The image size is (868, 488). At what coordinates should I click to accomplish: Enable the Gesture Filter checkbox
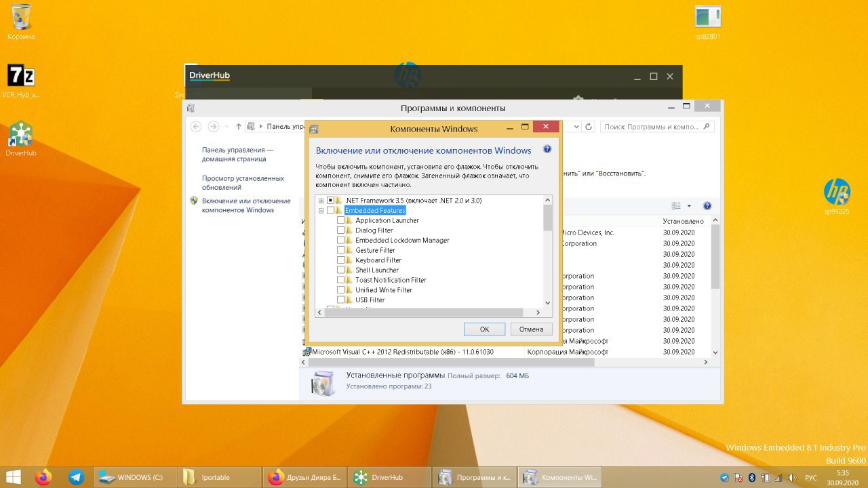[x=340, y=250]
